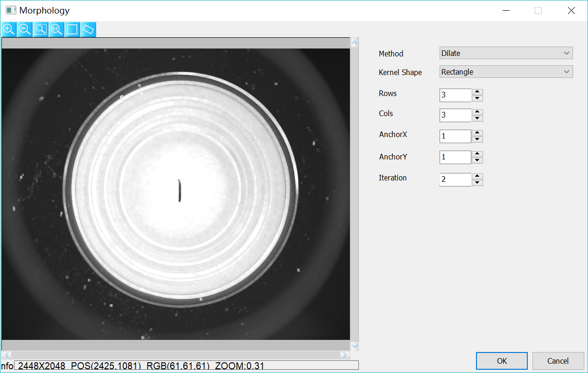588x373 pixels.
Task: Click inside the Rows input field
Action: (455, 95)
